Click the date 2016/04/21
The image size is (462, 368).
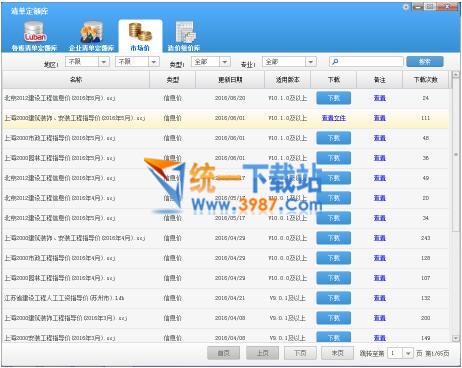(x=230, y=298)
